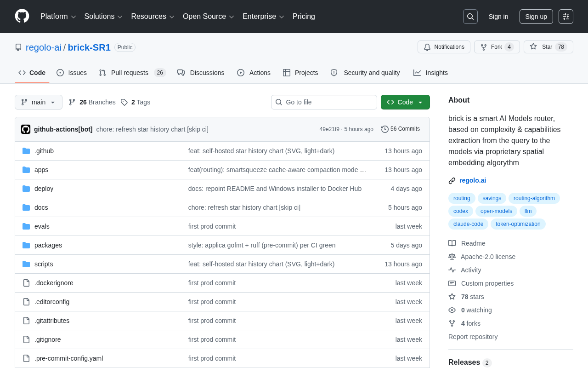Switch to the Pull requests tab
This screenshot has height=368, width=588.
132,73
